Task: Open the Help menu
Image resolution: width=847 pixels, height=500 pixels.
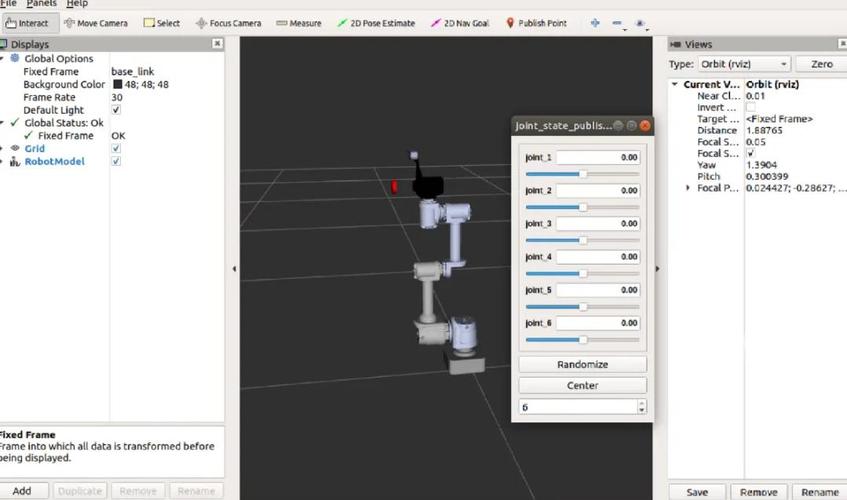Action: coord(77,4)
